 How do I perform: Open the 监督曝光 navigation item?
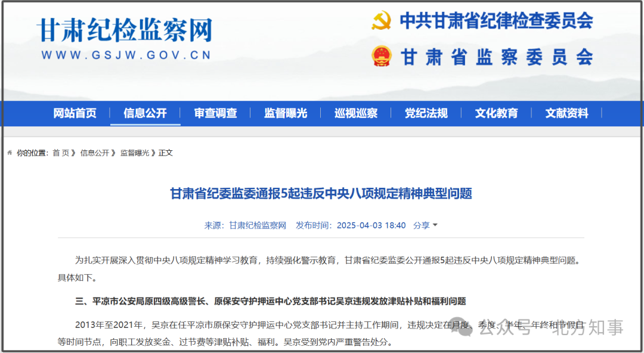286,113
